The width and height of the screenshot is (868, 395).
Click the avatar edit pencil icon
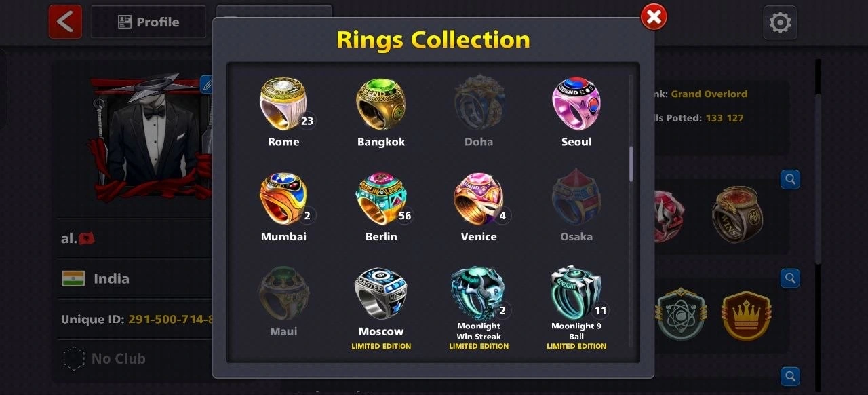pyautogui.click(x=207, y=84)
